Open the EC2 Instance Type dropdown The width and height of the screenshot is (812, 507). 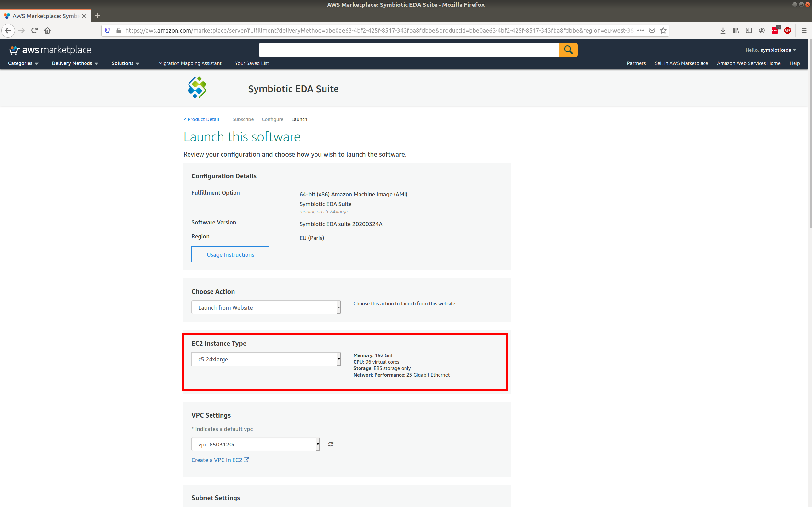tap(266, 359)
